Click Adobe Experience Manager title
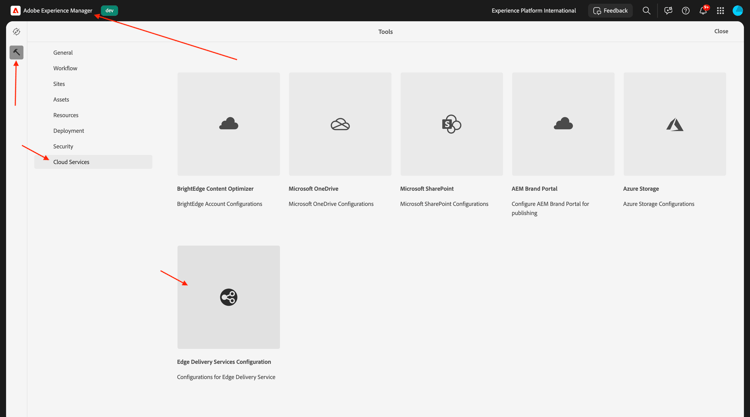Viewport: 750px width, 417px height. point(58,11)
